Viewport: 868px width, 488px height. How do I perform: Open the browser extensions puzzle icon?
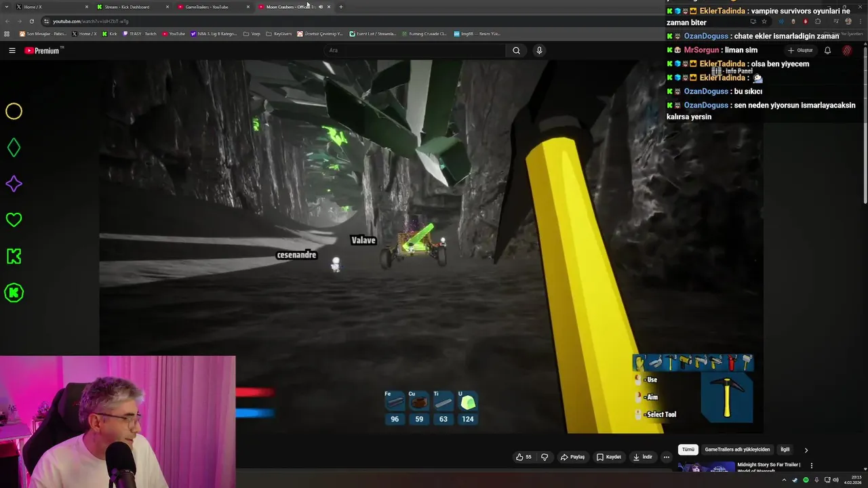pyautogui.click(x=817, y=21)
